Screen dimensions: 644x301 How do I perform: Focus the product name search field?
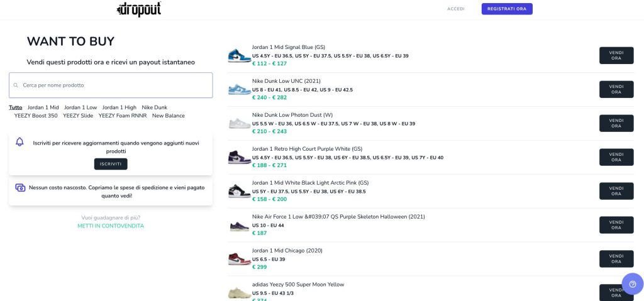[x=111, y=85]
